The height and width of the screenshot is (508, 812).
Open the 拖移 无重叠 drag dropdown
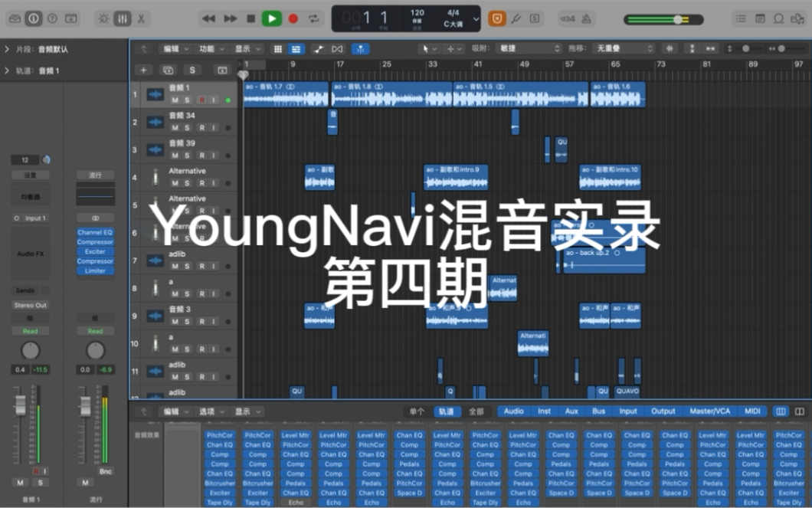pyautogui.click(x=624, y=48)
